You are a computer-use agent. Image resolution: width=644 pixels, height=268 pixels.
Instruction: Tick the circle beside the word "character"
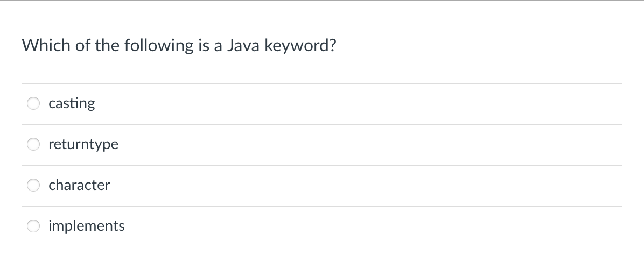[34, 185]
